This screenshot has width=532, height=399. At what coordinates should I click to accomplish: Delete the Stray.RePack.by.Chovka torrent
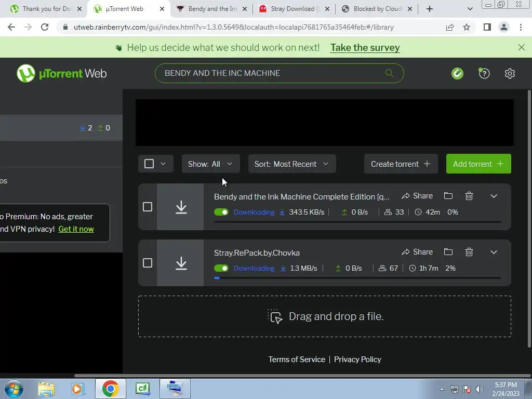[x=469, y=252]
